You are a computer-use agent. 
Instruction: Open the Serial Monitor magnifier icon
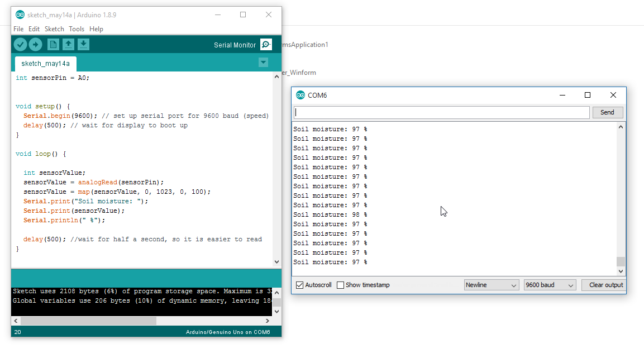pyautogui.click(x=266, y=44)
